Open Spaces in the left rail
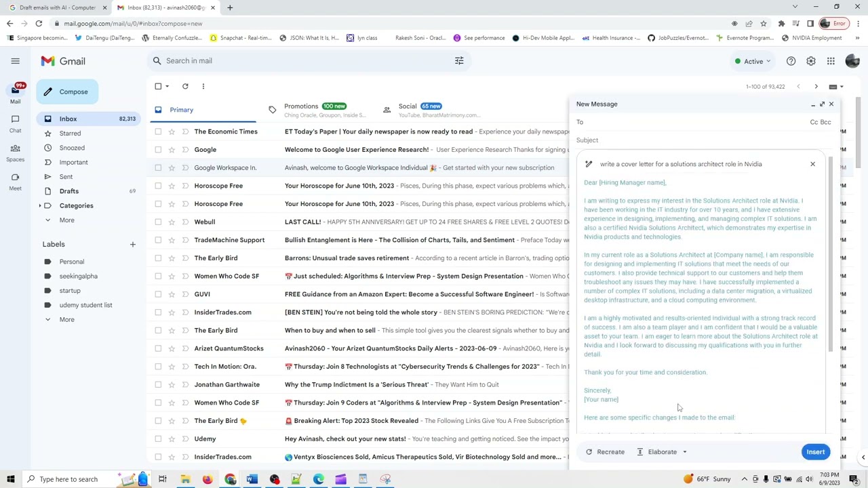The image size is (868, 488). pyautogui.click(x=15, y=152)
